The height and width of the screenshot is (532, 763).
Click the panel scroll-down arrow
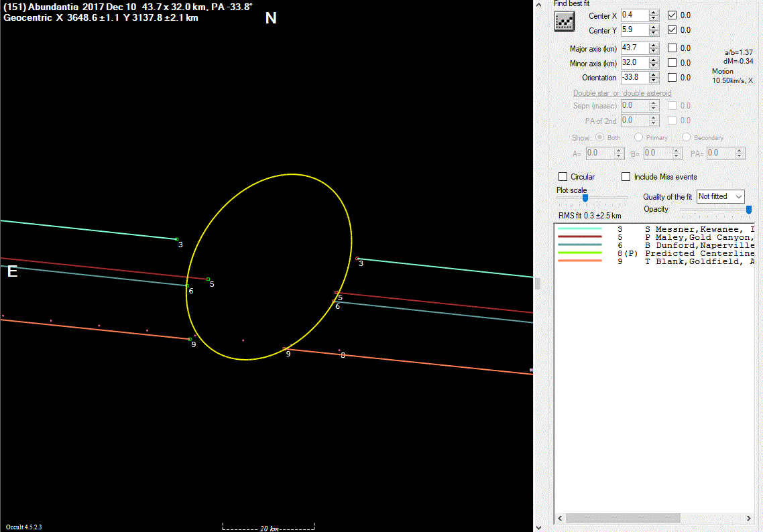[x=538, y=527]
